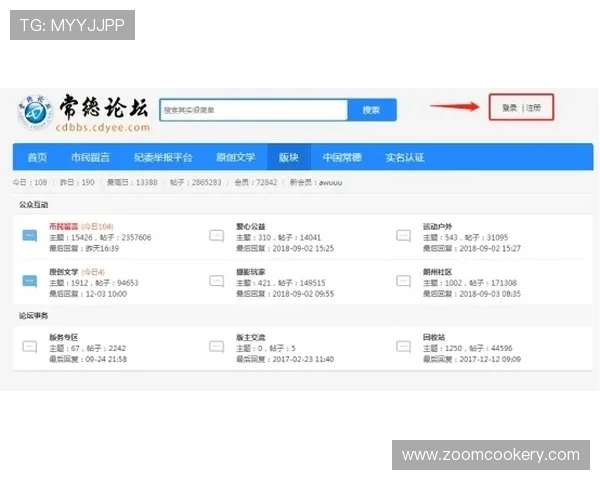Open the 原创文学 board title in the list
Screen dimensions: 600x480
point(64,272)
